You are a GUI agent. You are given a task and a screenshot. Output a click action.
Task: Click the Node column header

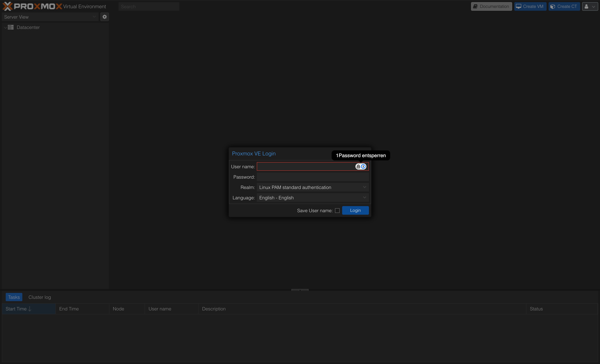click(127, 309)
